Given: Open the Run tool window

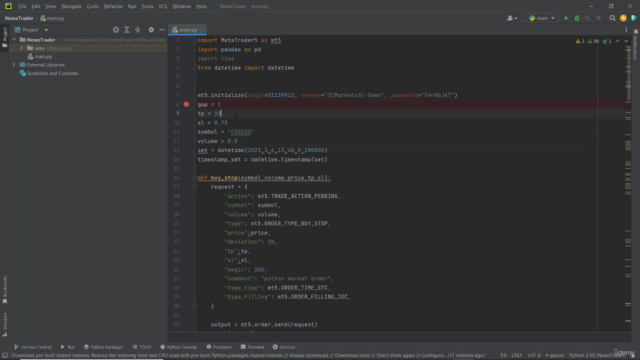Looking at the screenshot, I should [68, 347].
